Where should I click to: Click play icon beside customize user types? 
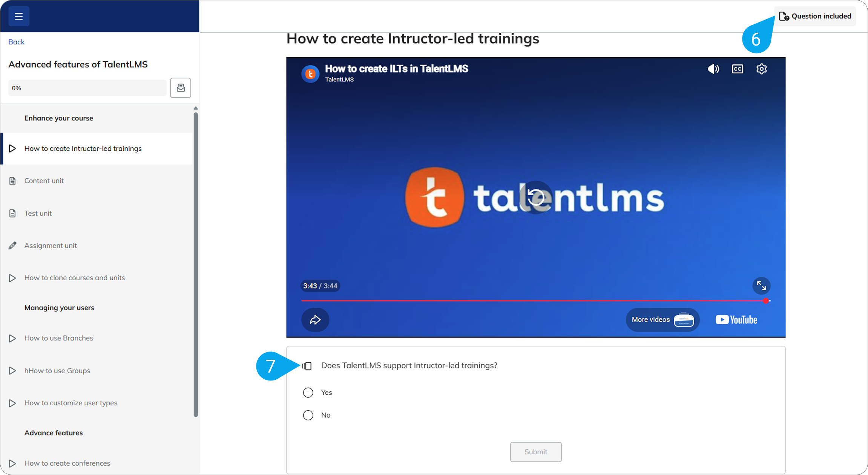tap(12, 403)
